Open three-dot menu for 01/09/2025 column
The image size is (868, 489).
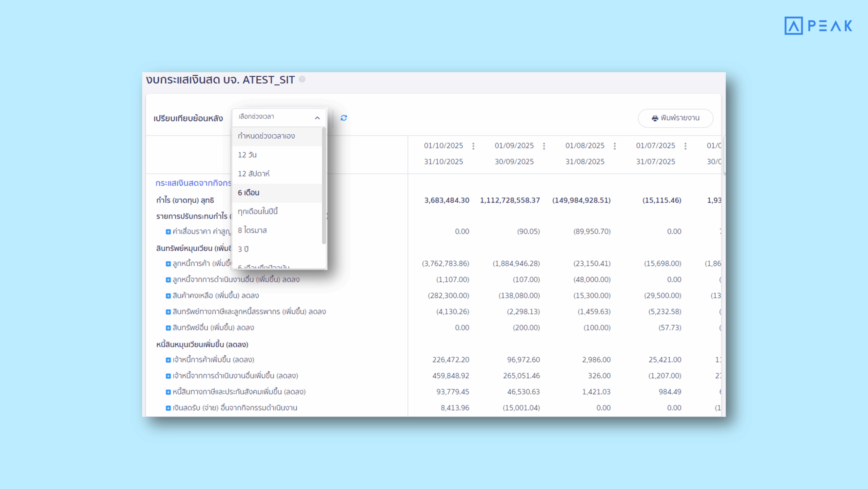click(x=544, y=146)
